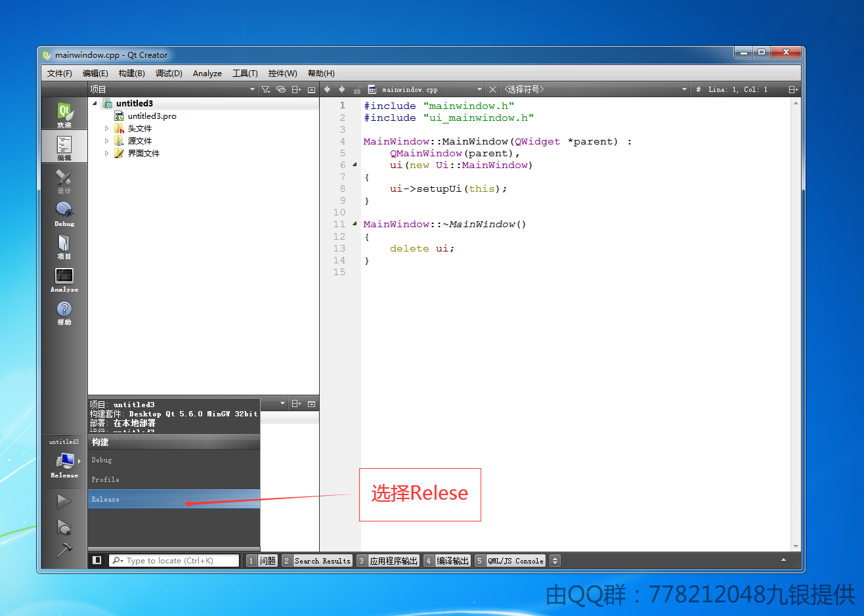Open the Design (设计) mode
The width and height of the screenshot is (864, 616).
64,180
